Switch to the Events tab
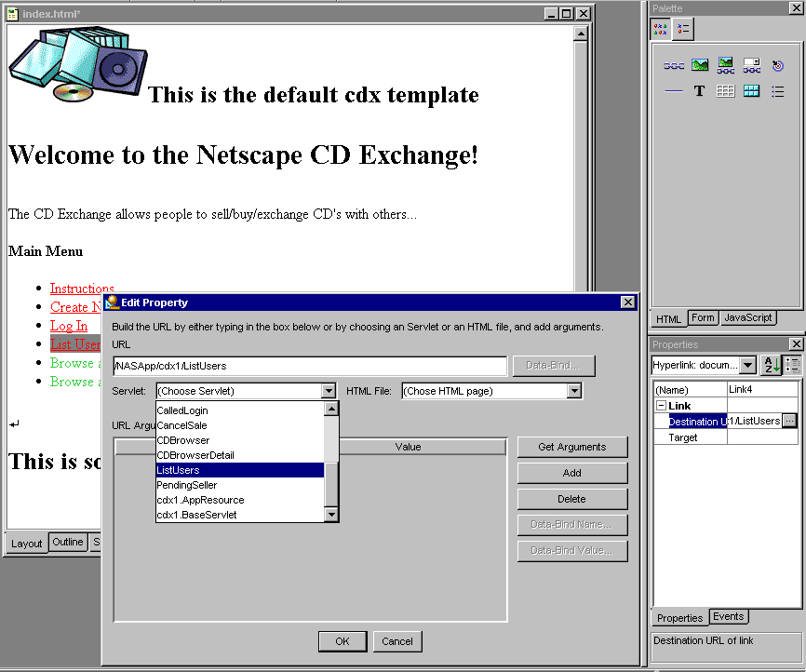 pos(729,616)
